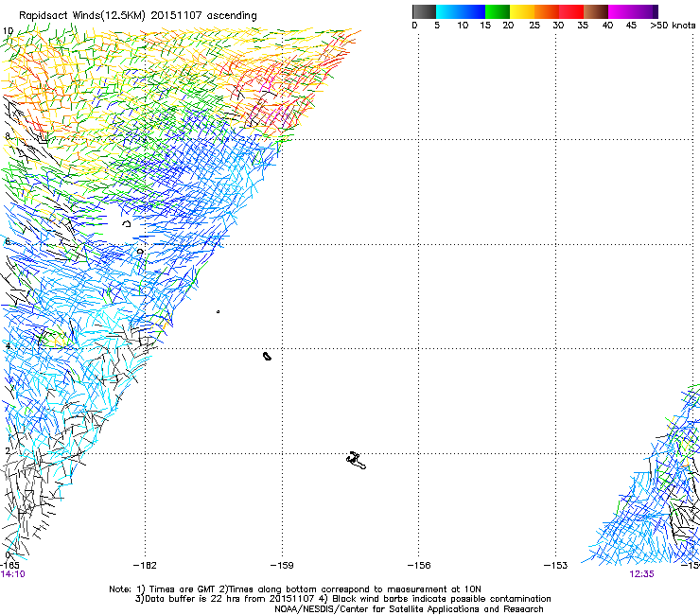Click the '>50 knots' legend label
This screenshot has height=615, width=700.
[673, 26]
